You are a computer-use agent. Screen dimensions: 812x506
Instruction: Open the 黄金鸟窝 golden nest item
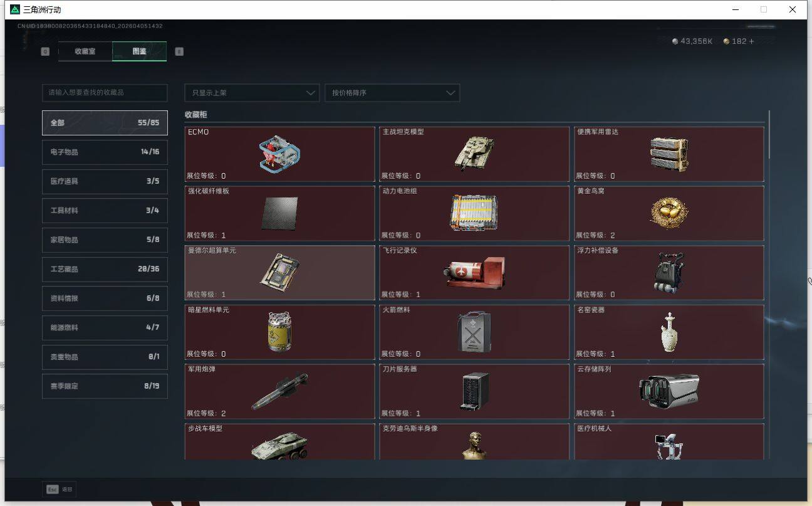(x=669, y=213)
